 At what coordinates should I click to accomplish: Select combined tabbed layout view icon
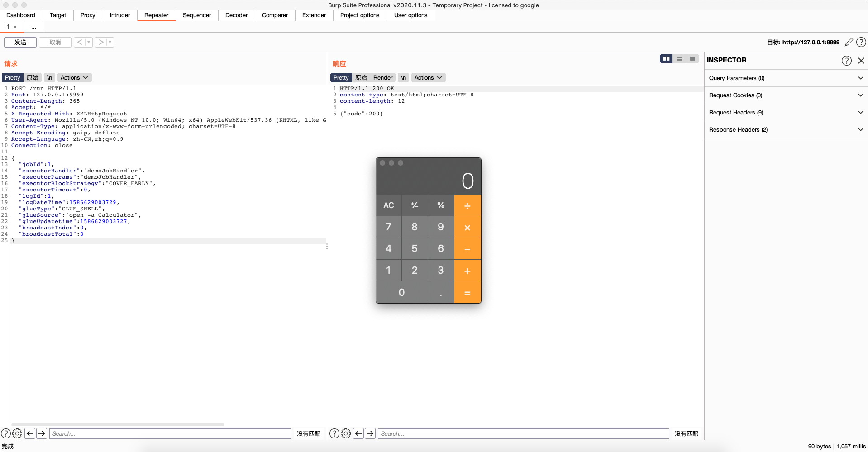[x=692, y=58]
